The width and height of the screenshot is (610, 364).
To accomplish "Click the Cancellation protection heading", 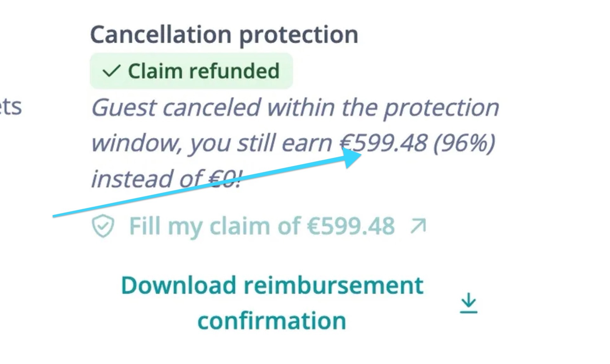I will click(224, 34).
